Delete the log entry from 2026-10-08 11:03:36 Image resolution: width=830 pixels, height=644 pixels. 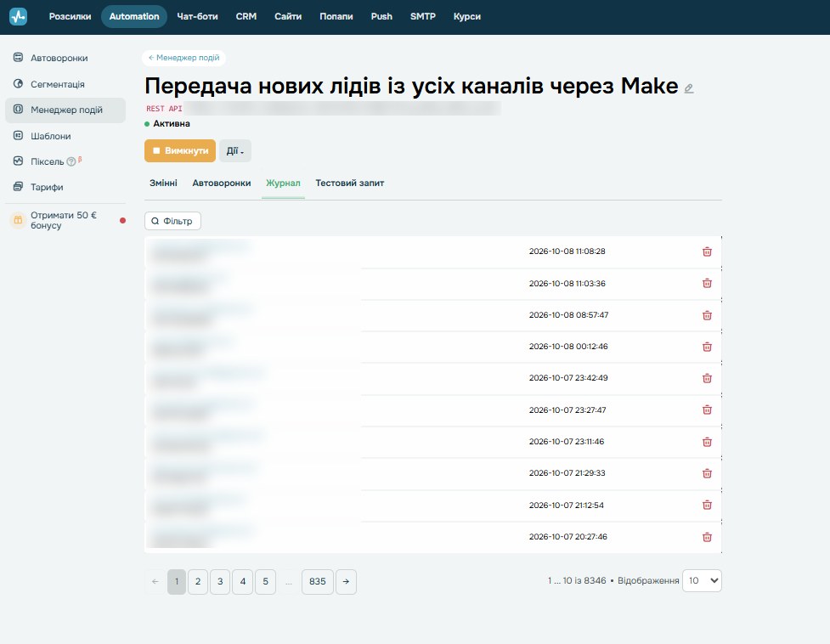click(x=707, y=283)
